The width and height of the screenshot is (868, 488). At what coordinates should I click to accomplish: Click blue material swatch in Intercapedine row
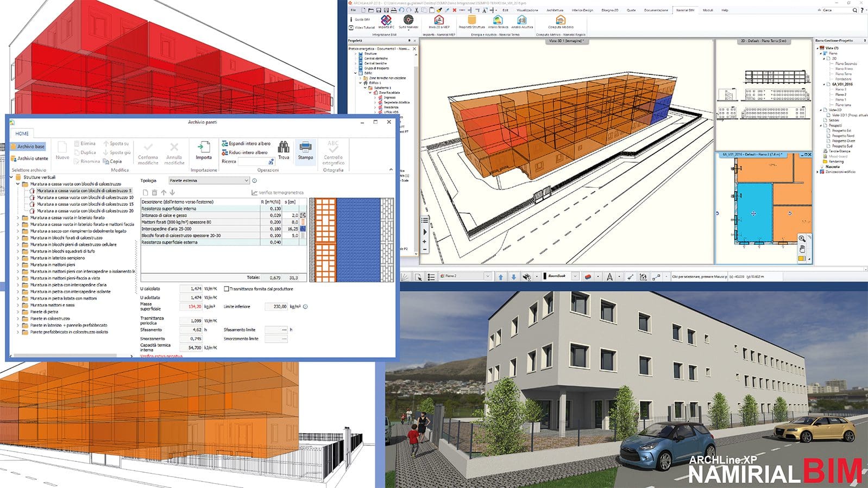[x=303, y=229]
